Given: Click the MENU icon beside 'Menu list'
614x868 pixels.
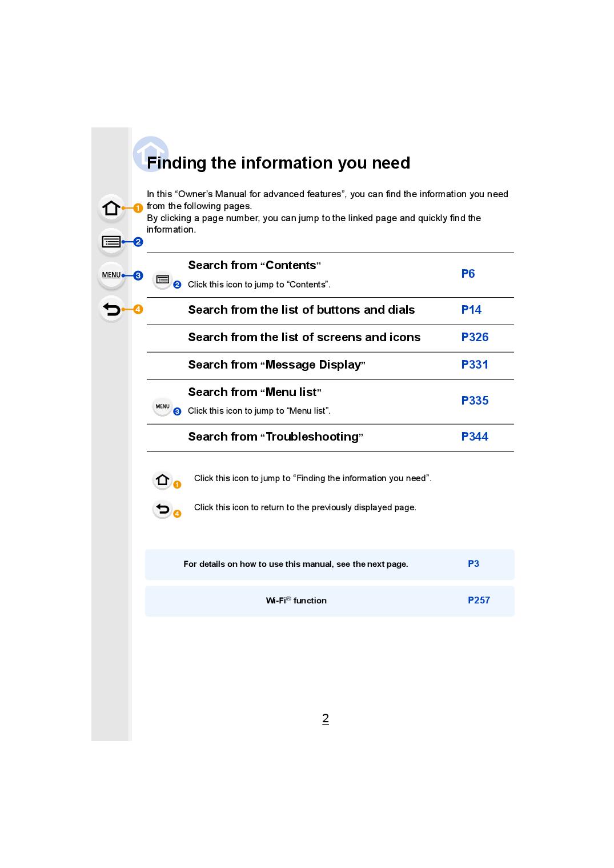Looking at the screenshot, I should (x=163, y=406).
